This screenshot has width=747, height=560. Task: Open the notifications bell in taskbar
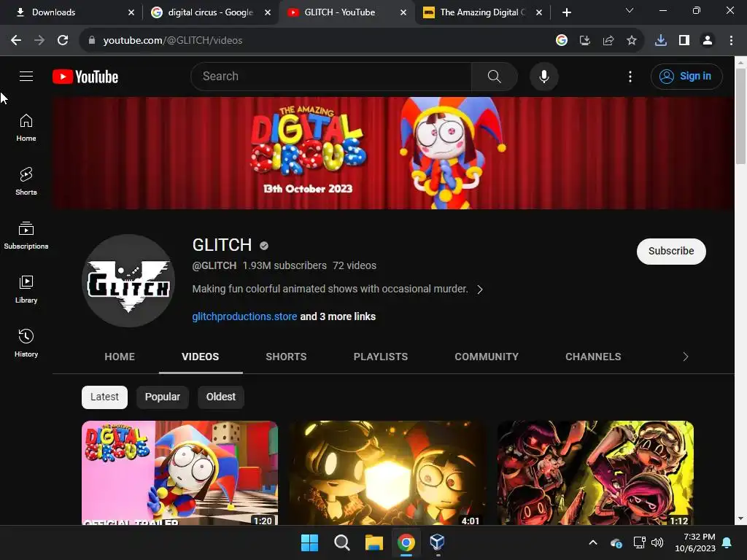click(x=727, y=542)
